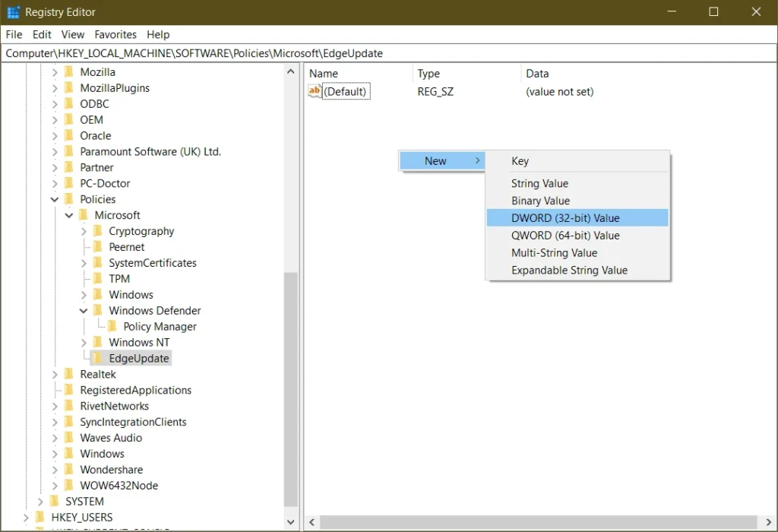
Task: Open the View menu
Action: pyautogui.click(x=72, y=34)
